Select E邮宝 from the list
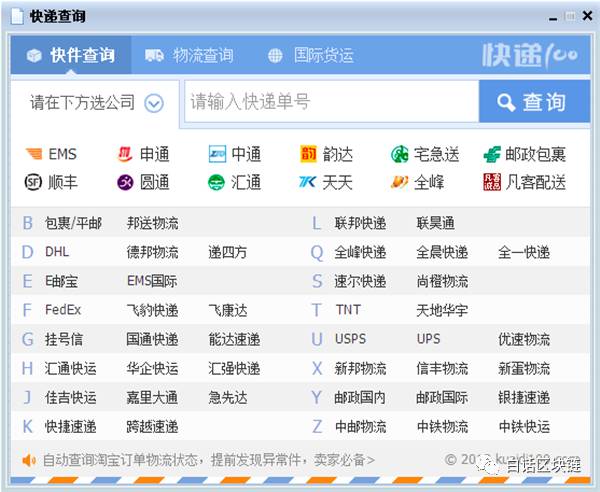This screenshot has width=600, height=492. [61, 281]
